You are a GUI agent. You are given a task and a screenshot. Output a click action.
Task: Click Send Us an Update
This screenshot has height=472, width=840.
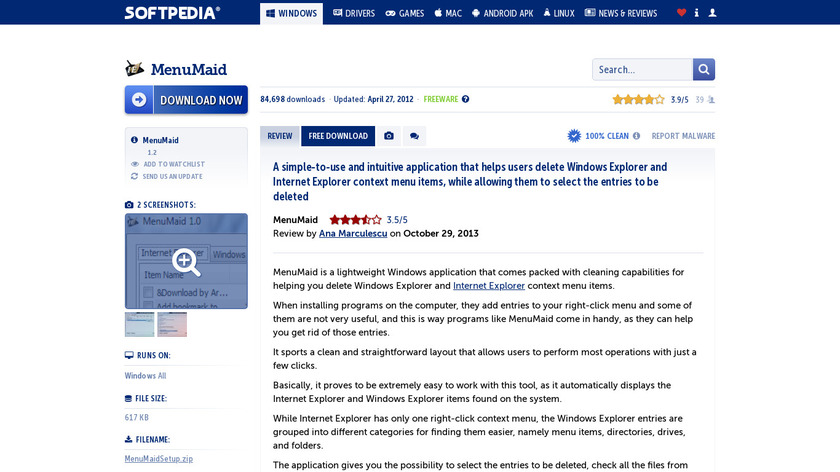tap(172, 176)
